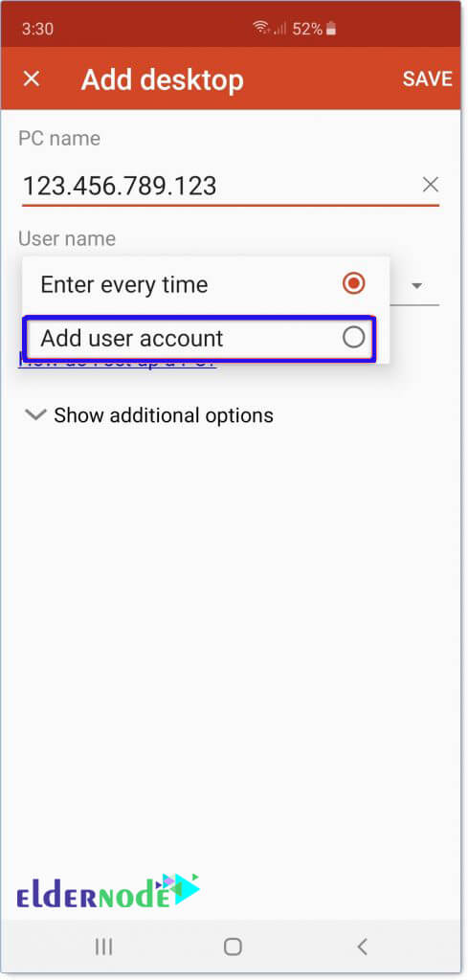Choose the Add user account menu entry
Image resolution: width=468 pixels, height=980 pixels.
[x=200, y=339]
